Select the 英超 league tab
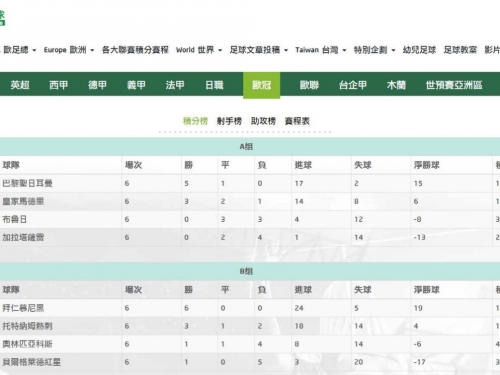500x375 pixels. click(20, 85)
